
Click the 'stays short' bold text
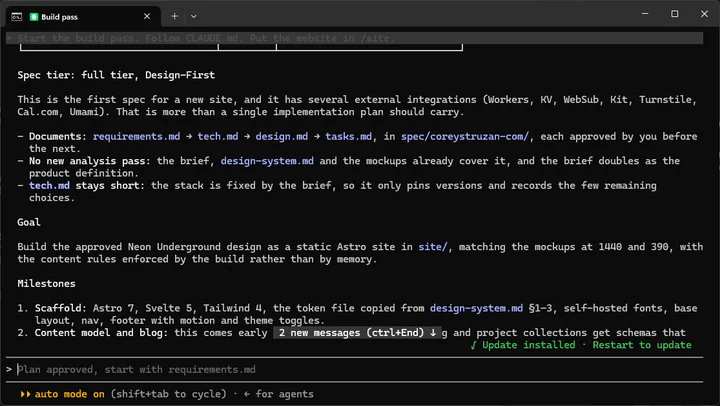point(110,186)
